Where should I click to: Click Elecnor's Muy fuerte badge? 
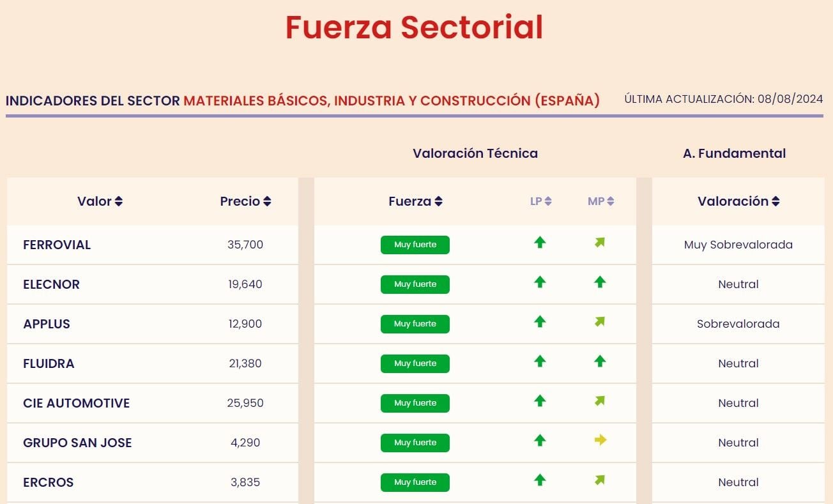[x=415, y=284]
